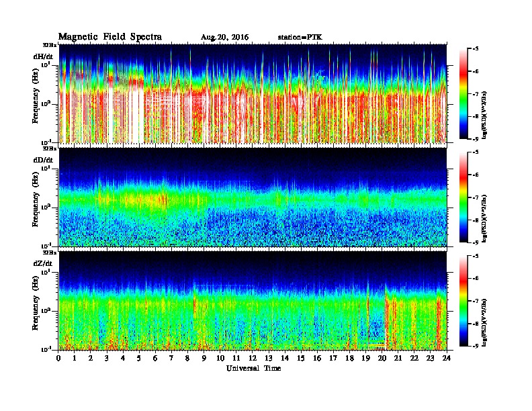The image size is (532, 411).
Task: Click the hour "24" tick label on the time axis
Action: pos(447,358)
